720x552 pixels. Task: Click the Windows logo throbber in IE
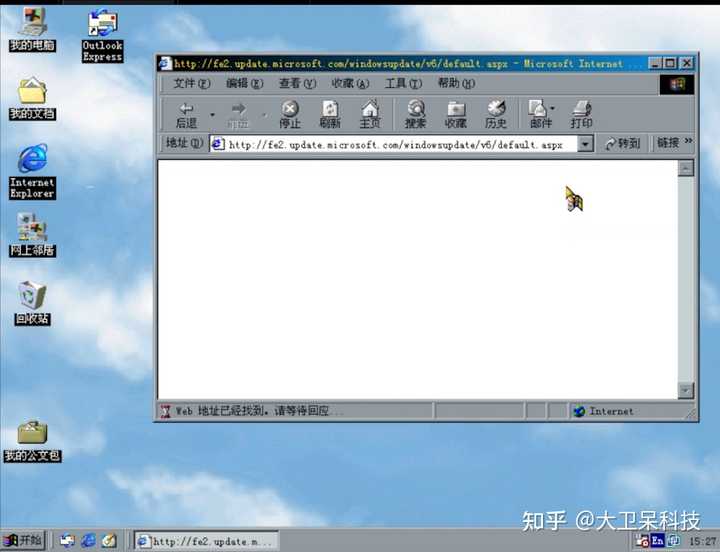(x=676, y=85)
